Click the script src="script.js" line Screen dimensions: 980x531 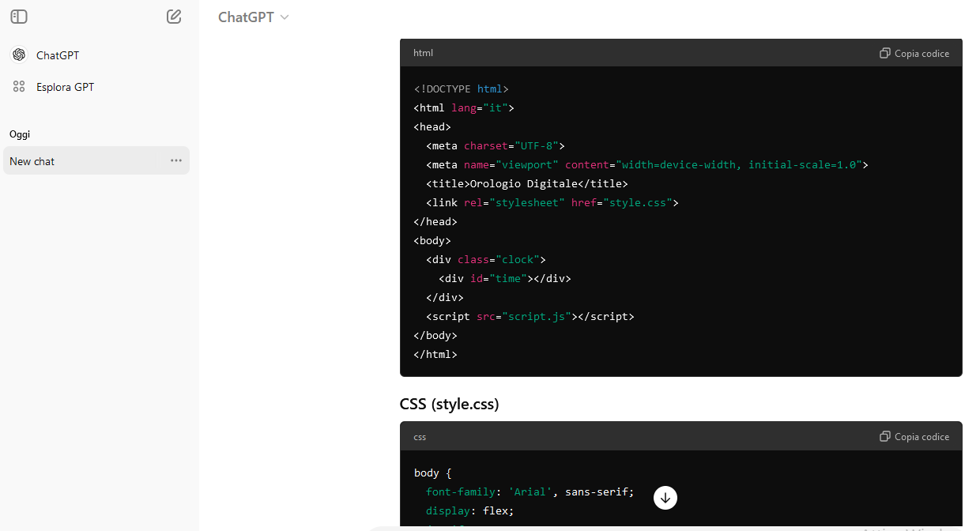pyautogui.click(x=530, y=316)
